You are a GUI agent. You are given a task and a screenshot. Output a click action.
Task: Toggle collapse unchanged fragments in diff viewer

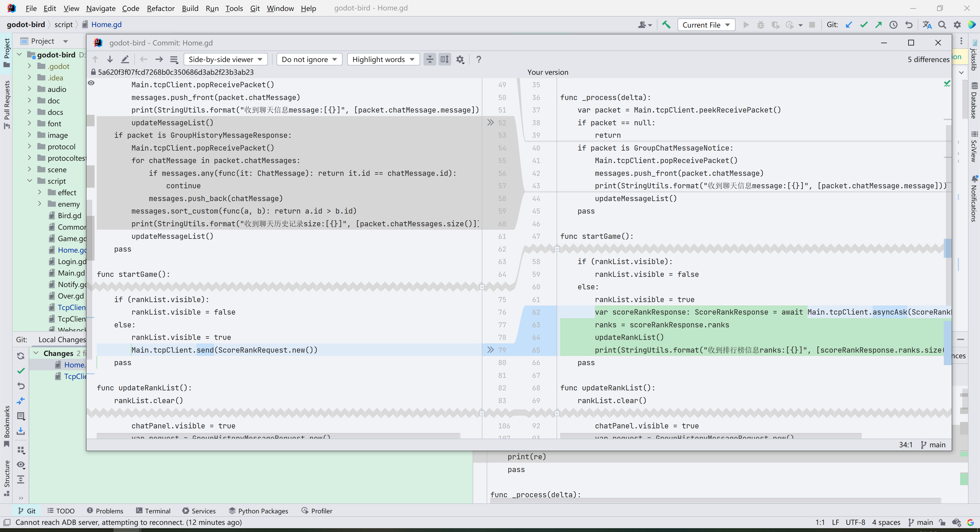(430, 59)
